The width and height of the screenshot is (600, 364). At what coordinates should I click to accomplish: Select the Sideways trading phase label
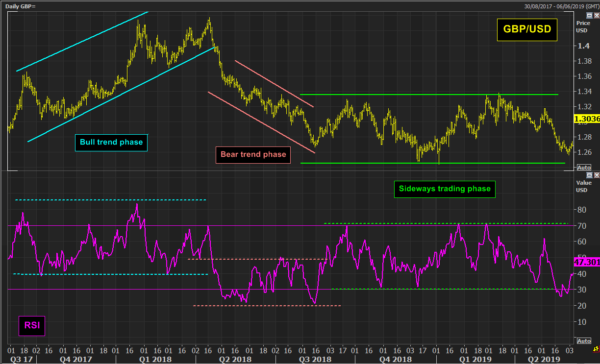tap(445, 189)
